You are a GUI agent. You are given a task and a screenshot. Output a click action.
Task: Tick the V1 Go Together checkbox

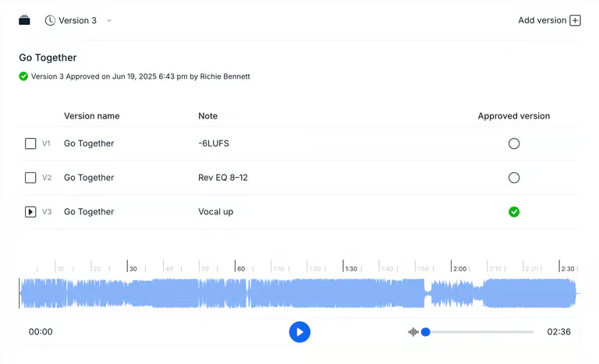(30, 143)
